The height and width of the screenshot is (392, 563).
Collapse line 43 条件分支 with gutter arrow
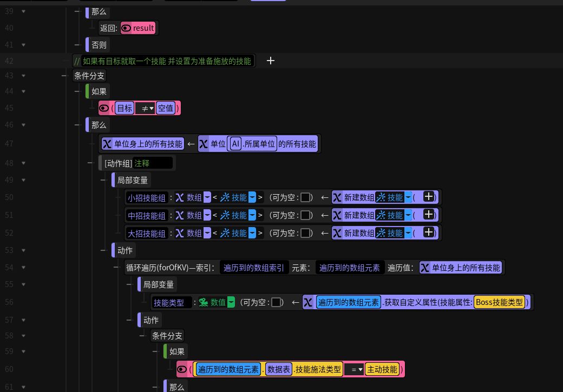[23, 76]
